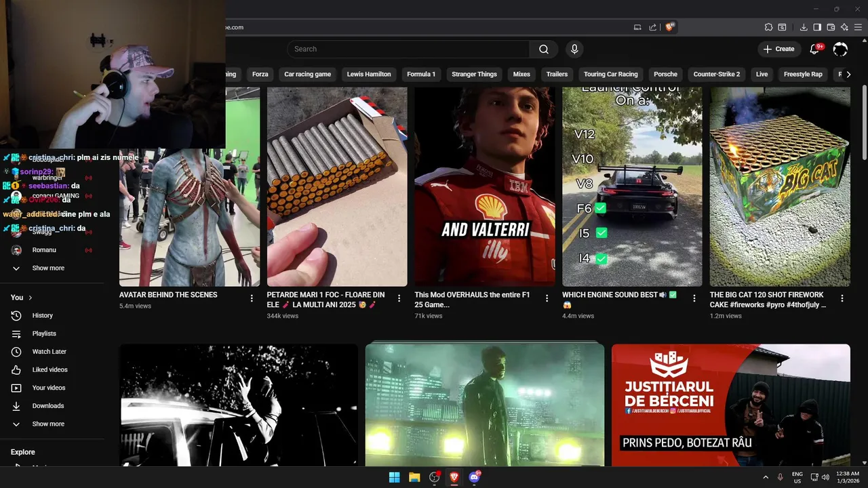The height and width of the screenshot is (488, 868).
Task: Click the taskbar microphone tray icon
Action: pos(780,477)
